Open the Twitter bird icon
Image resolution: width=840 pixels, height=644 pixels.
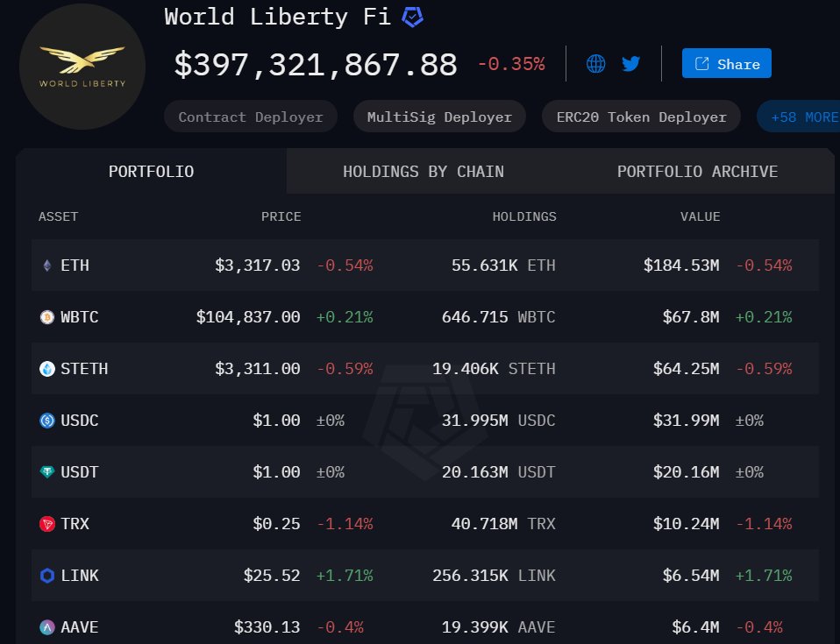631,64
